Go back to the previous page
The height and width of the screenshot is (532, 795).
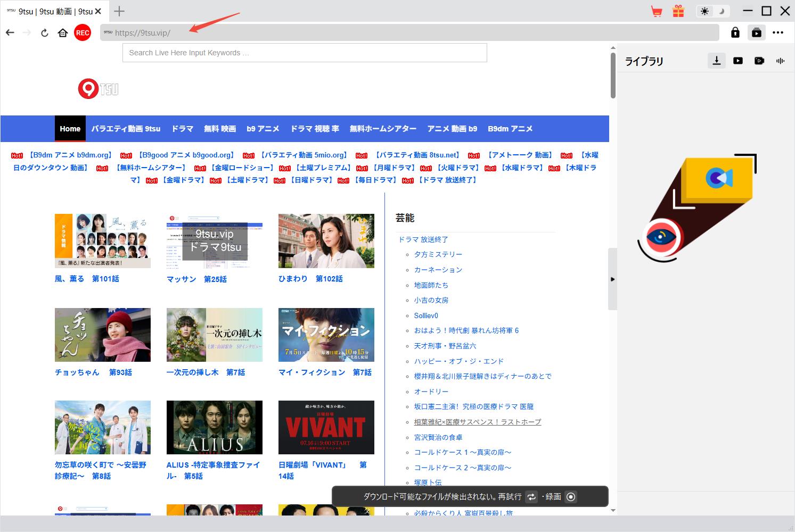pyautogui.click(x=10, y=32)
